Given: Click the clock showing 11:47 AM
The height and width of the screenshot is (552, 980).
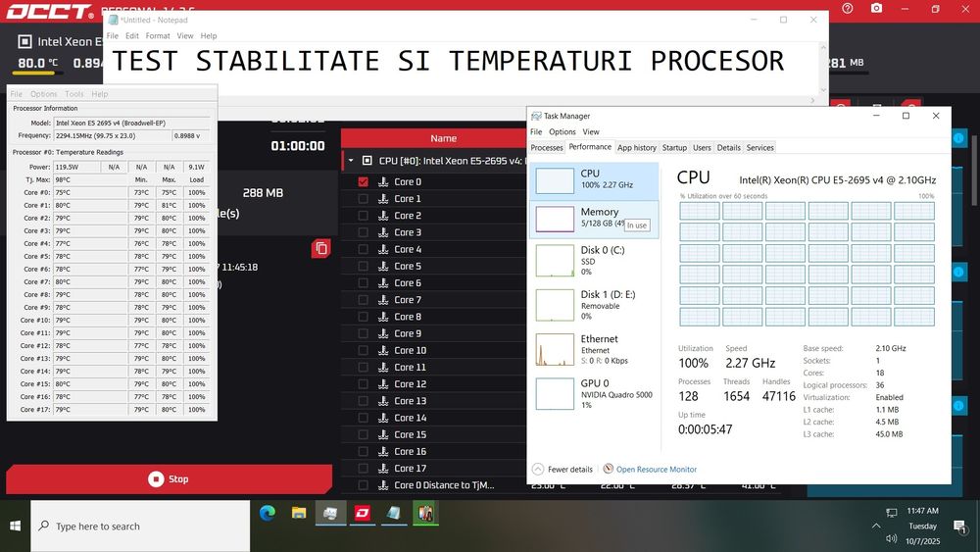Looking at the screenshot, I should [x=922, y=511].
